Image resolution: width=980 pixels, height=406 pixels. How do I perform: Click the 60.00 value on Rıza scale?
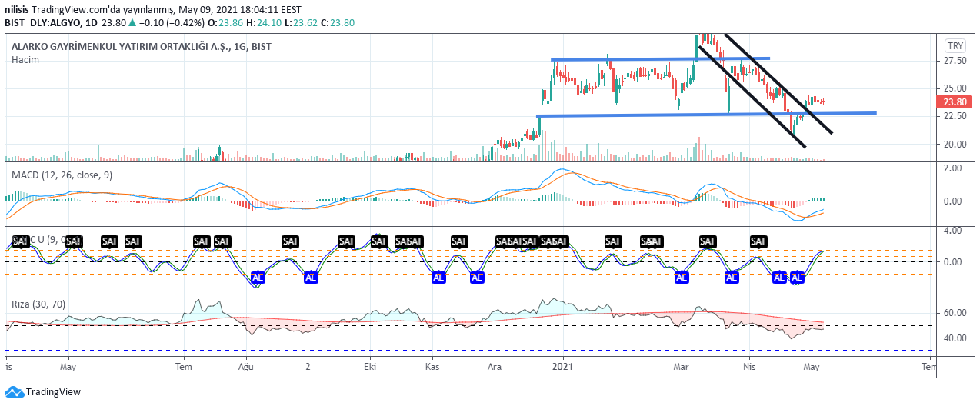click(955, 313)
